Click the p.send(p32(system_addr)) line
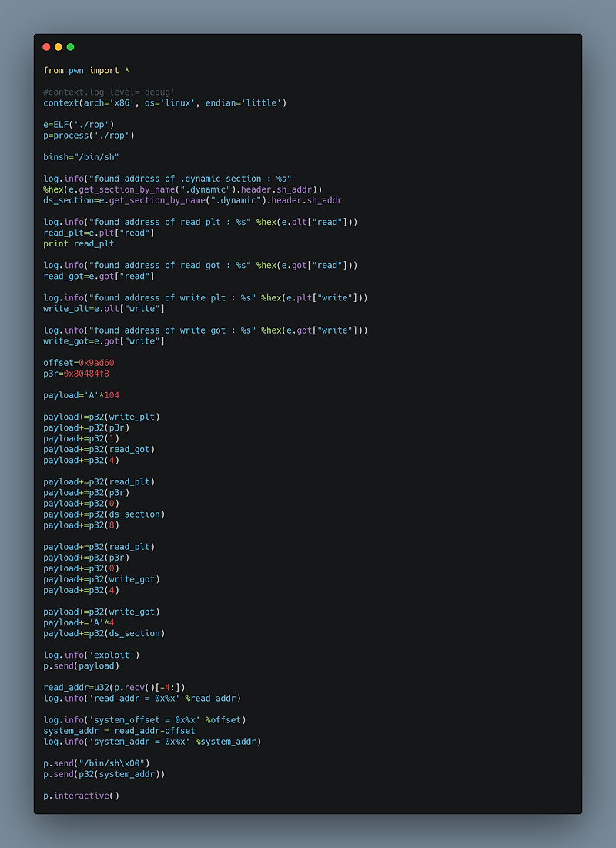 pos(105,773)
